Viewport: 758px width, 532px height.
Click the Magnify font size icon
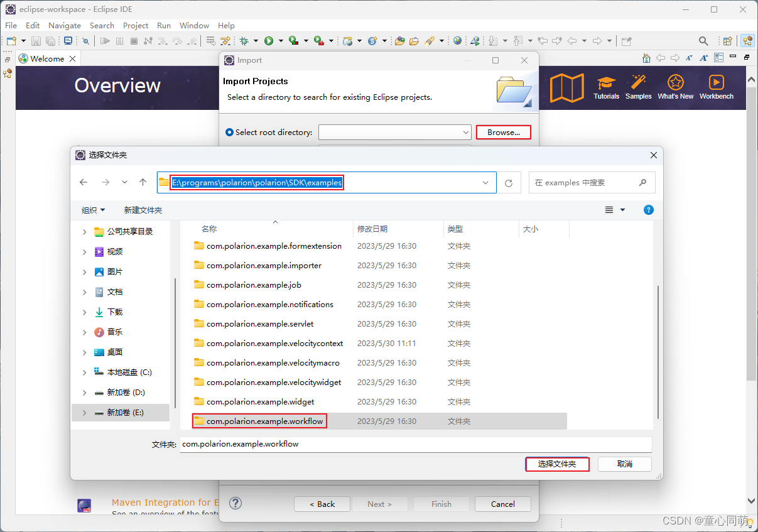tap(703, 58)
